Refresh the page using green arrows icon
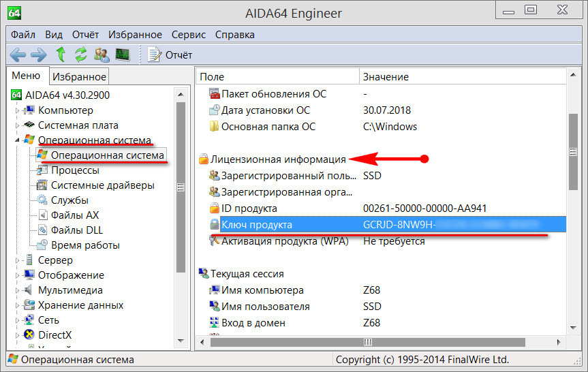Screen dimensions: 588x372 point(81,55)
